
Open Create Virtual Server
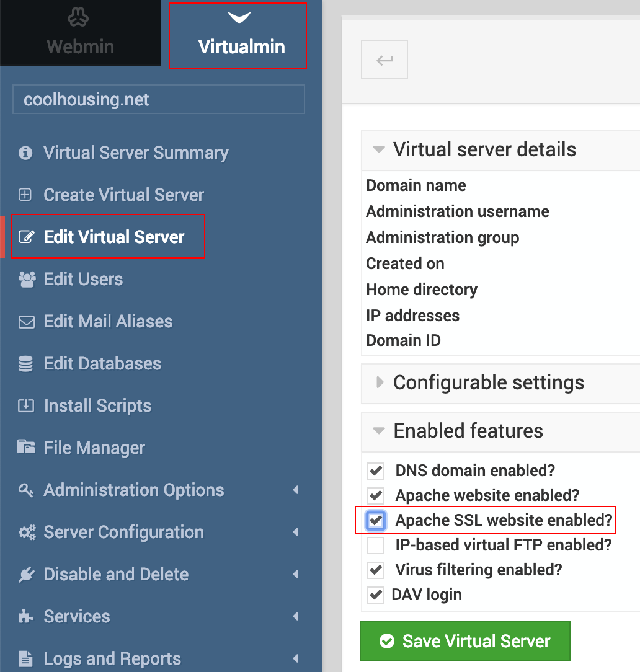tap(123, 195)
